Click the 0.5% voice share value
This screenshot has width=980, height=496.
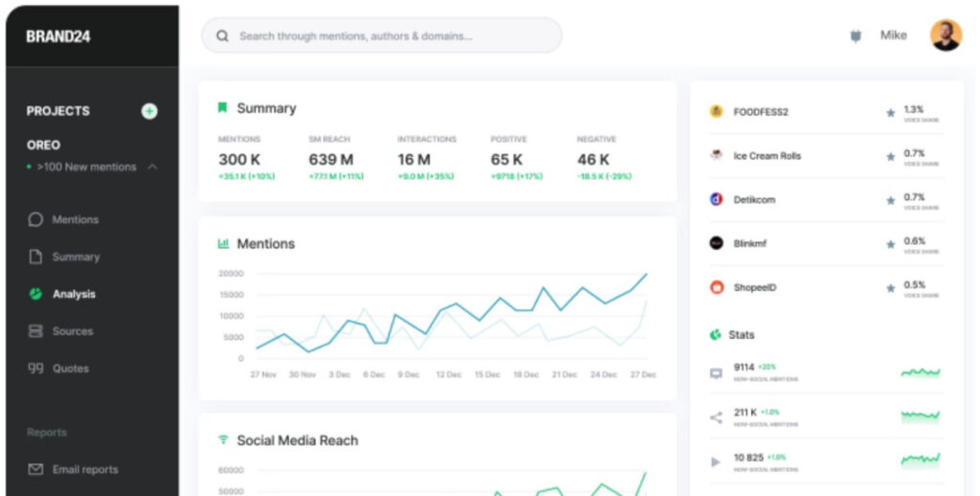point(914,284)
